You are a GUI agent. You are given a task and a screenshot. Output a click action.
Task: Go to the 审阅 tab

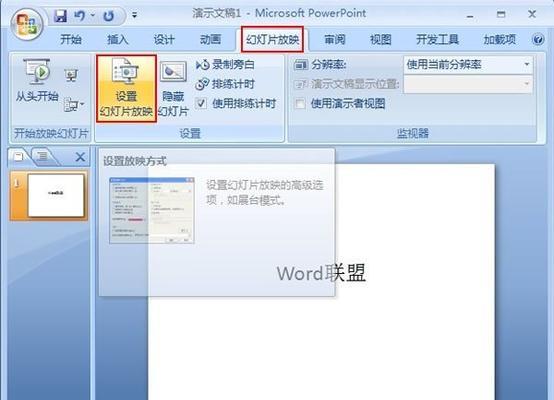[x=335, y=39]
